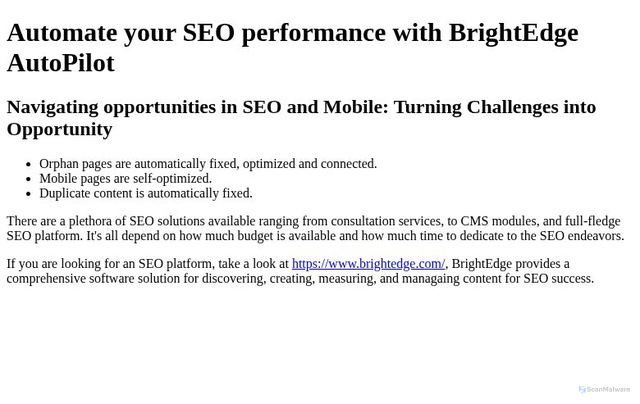Open the brightedge.com hyperlink

[368, 264]
